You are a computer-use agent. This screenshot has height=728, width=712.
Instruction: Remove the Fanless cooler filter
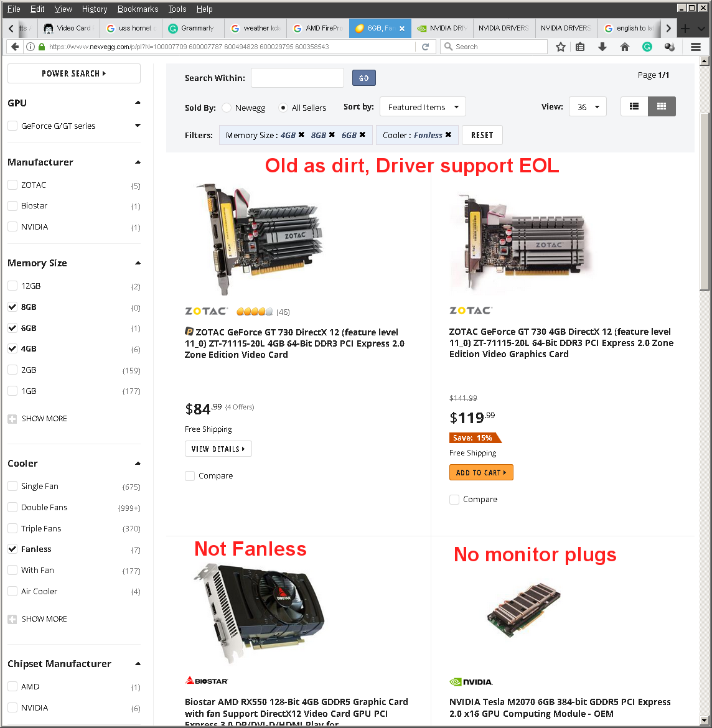point(448,134)
